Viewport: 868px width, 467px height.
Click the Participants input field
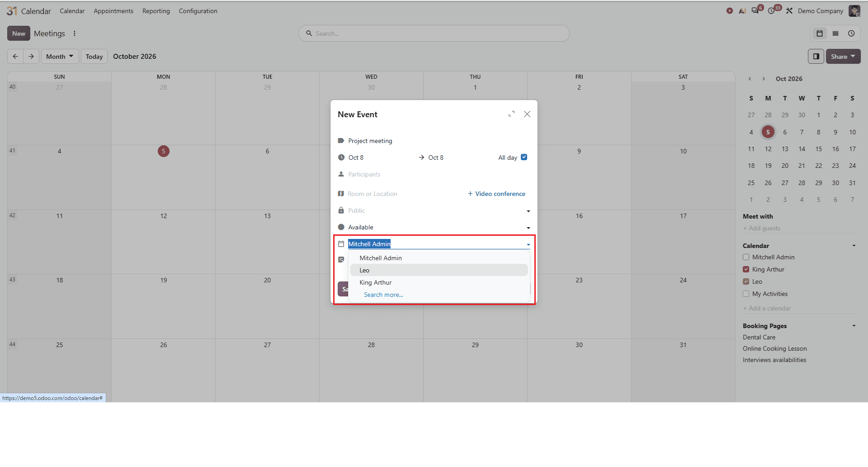(x=439, y=174)
